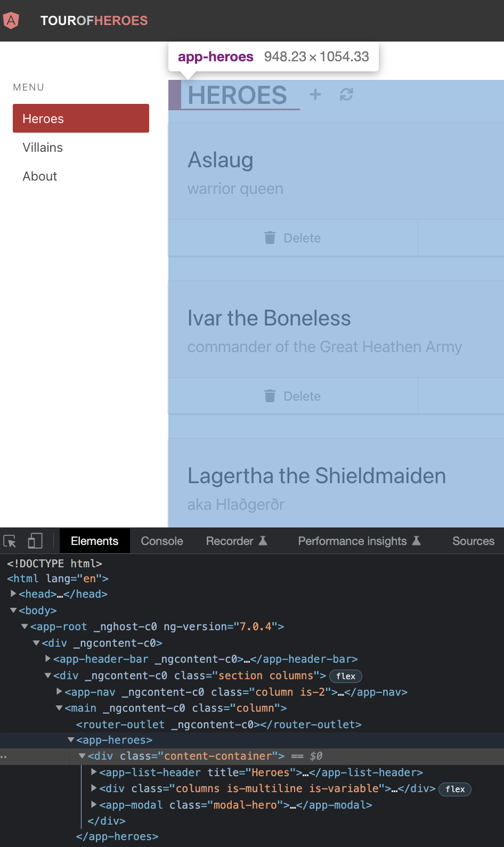Click the Angular logo in header

coord(11,20)
